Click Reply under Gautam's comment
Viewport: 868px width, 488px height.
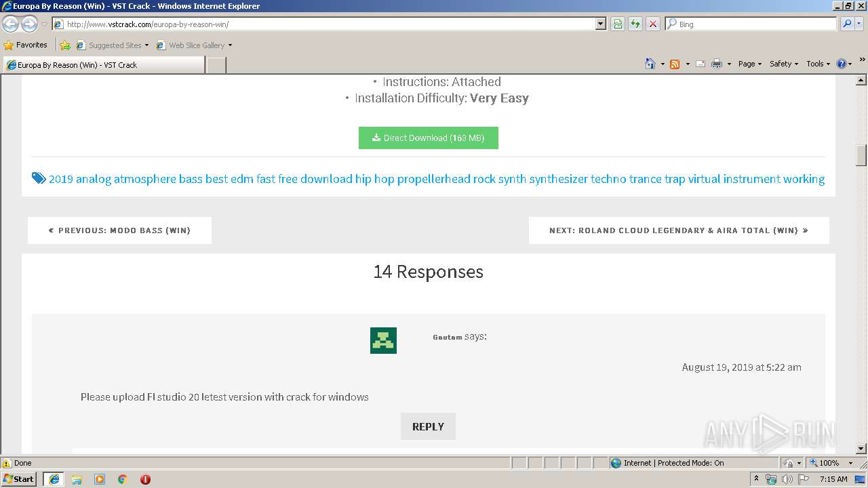pos(428,426)
